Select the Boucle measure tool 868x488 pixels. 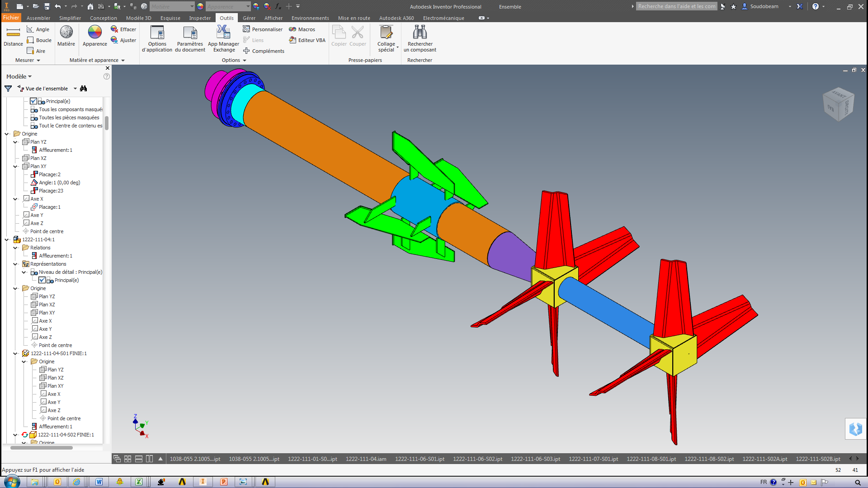click(x=39, y=40)
